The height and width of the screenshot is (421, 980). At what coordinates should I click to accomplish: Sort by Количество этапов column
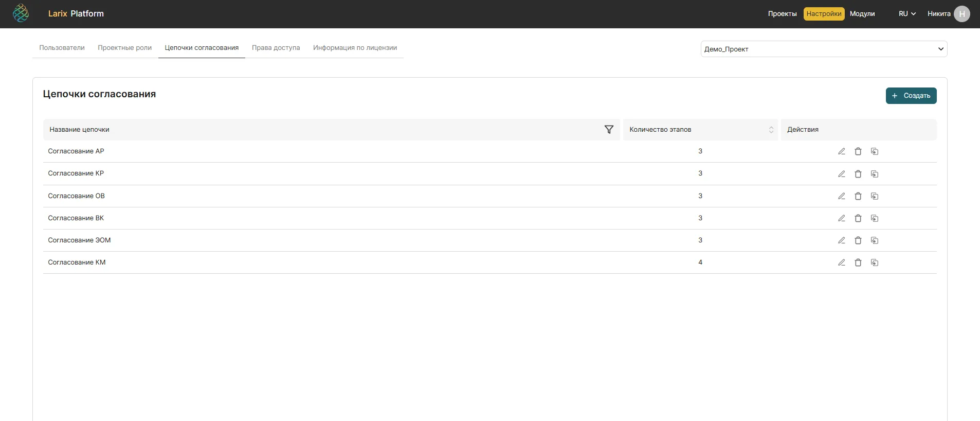click(x=771, y=130)
